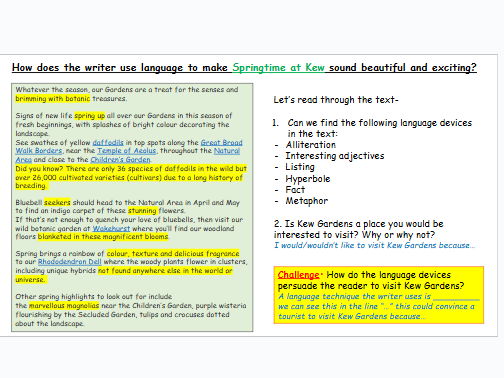Click the 'Metaphor' list item
Screen dimensions: 504x378
[307, 201]
